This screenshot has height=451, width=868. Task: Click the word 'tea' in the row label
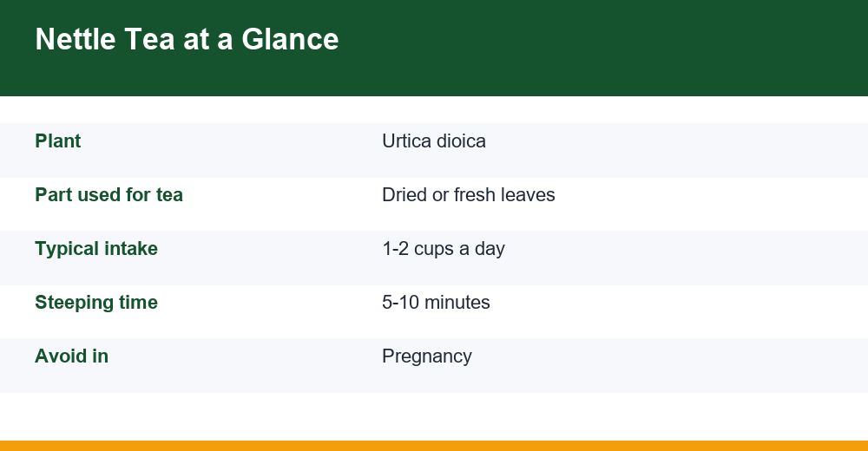click(169, 195)
